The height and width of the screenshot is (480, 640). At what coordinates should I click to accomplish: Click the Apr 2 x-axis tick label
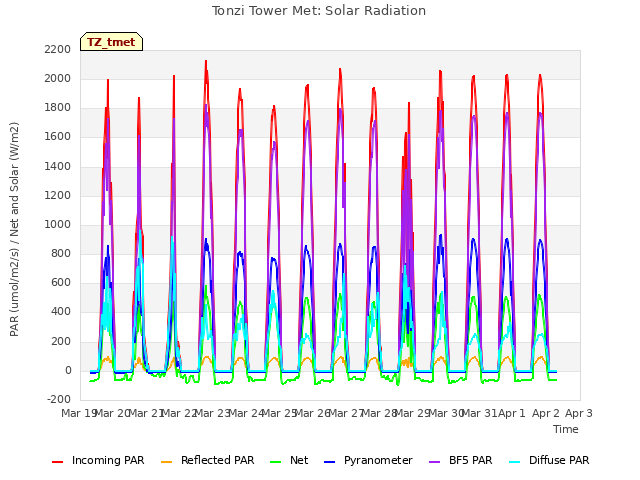(x=545, y=413)
